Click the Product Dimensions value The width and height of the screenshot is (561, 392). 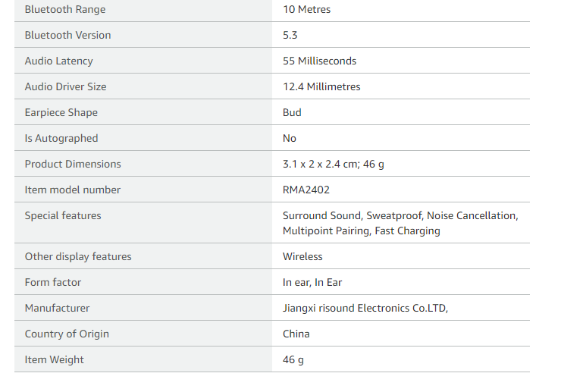pos(333,165)
